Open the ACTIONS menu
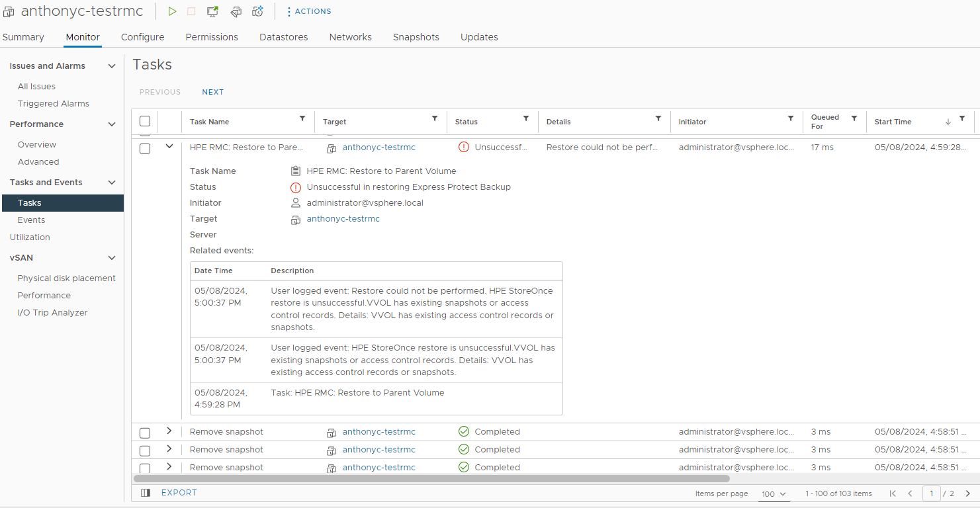Viewport: 980px width, 508px height. pyautogui.click(x=308, y=11)
